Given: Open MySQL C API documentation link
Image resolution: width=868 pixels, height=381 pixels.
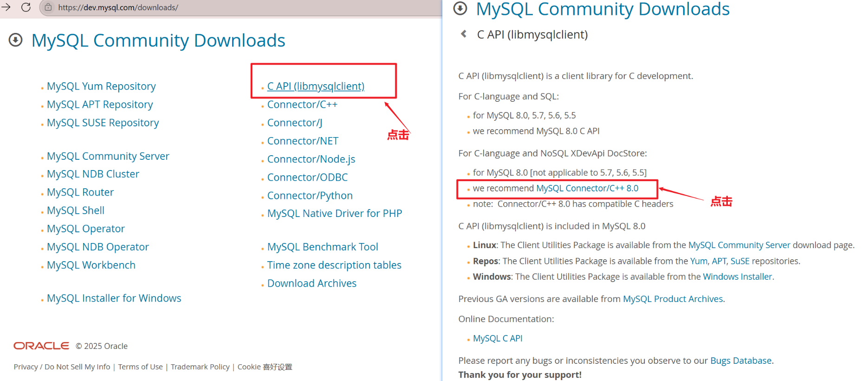Looking at the screenshot, I should coord(498,338).
